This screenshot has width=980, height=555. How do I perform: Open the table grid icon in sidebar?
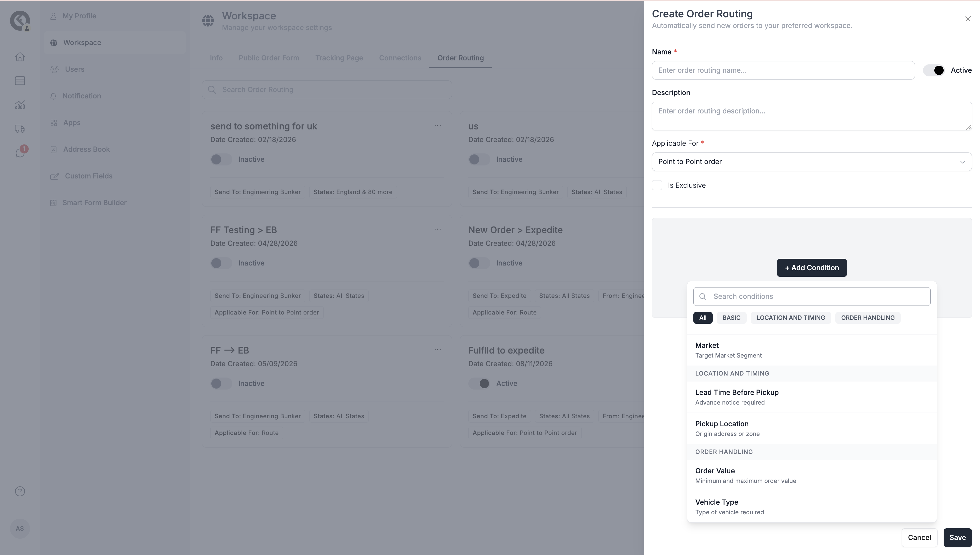coord(20,81)
